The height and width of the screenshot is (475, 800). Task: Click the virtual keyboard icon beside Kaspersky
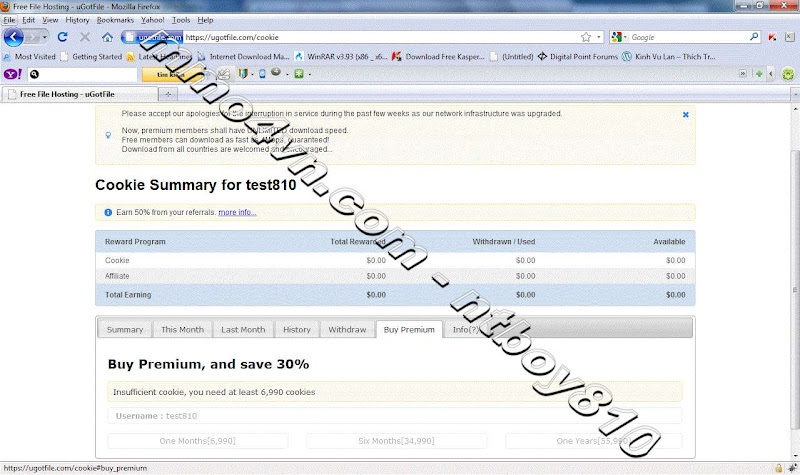[x=789, y=37]
